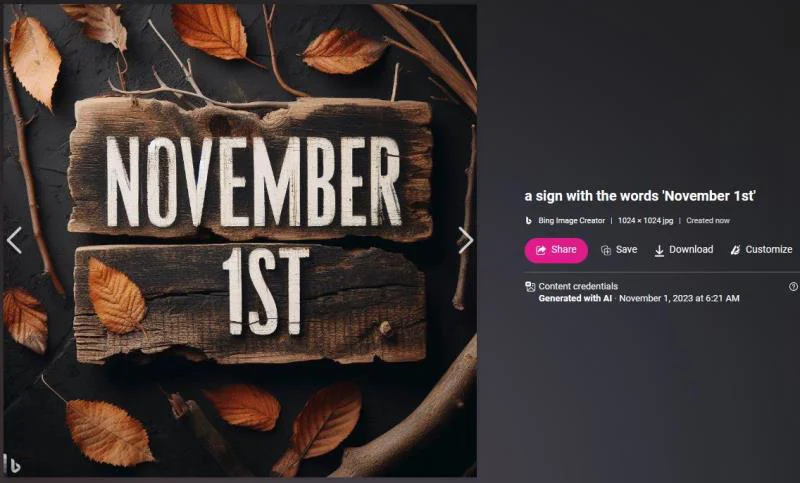Click the Content credentials badge icon
The height and width of the screenshot is (483, 800).
point(530,287)
